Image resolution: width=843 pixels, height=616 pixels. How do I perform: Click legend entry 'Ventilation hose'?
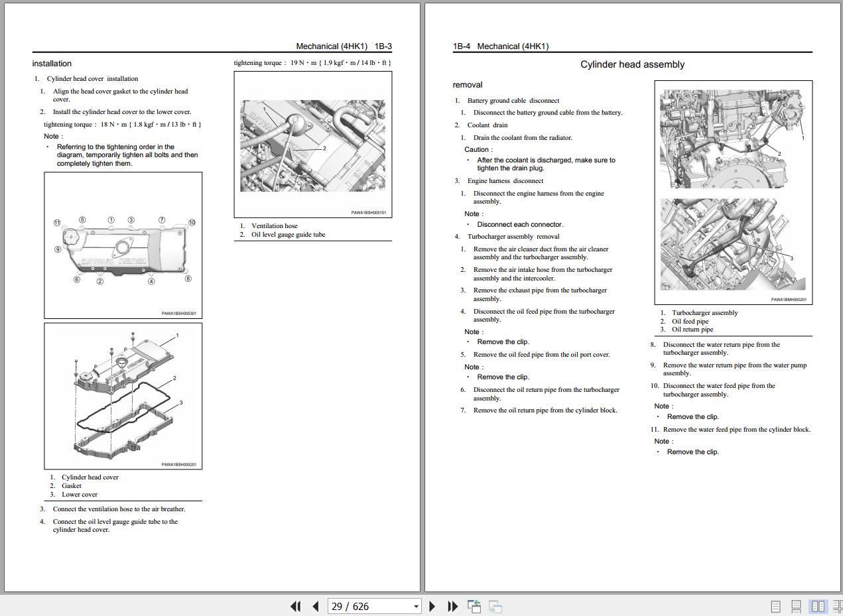click(x=275, y=226)
